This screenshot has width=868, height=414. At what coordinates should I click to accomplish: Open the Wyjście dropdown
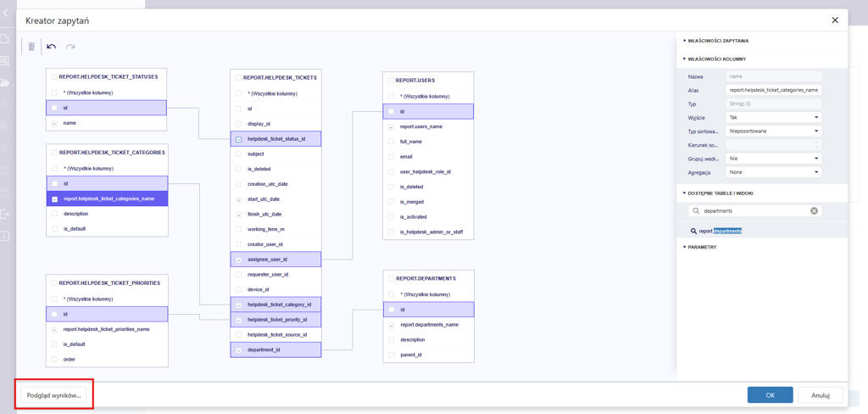773,118
